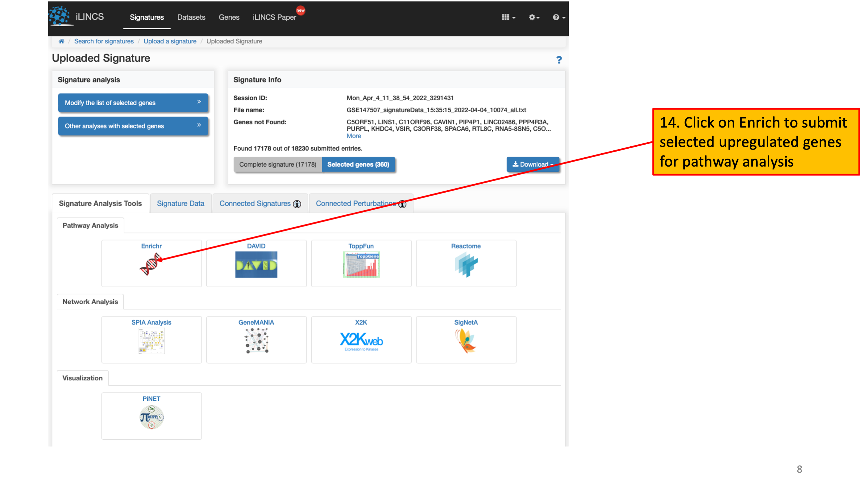Click More to show genes not found
The height and width of the screenshot is (488, 868).
(x=353, y=136)
